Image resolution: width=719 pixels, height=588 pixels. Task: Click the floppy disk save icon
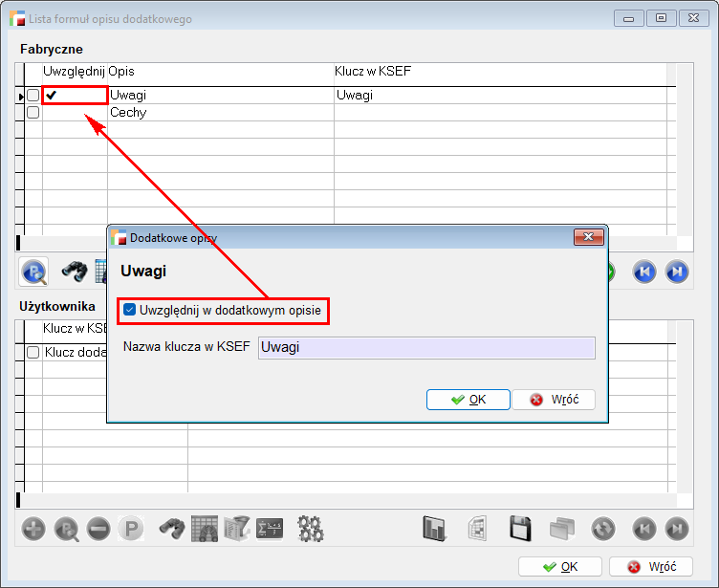pos(520,528)
